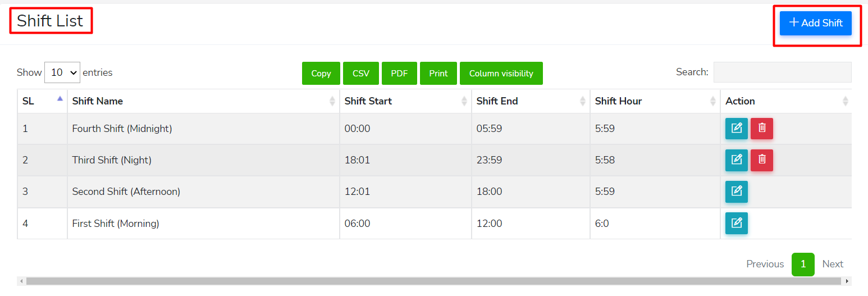The width and height of the screenshot is (868, 296).
Task: Delete the Third Shift (Night) entry
Action: 761,160
